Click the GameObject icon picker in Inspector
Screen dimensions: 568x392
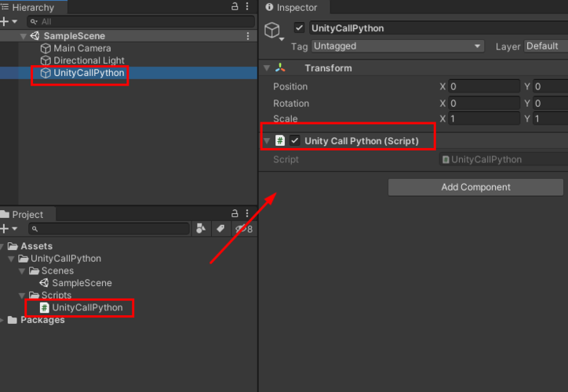[274, 31]
